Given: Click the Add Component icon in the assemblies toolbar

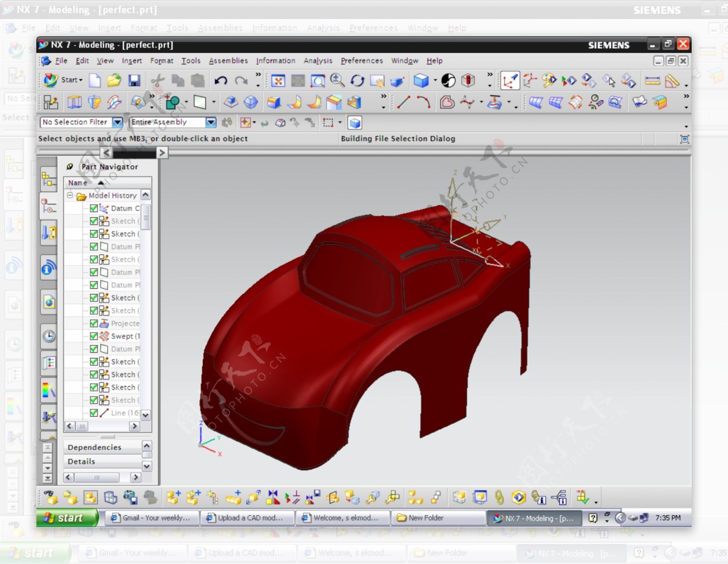Looking at the screenshot, I should (172, 498).
